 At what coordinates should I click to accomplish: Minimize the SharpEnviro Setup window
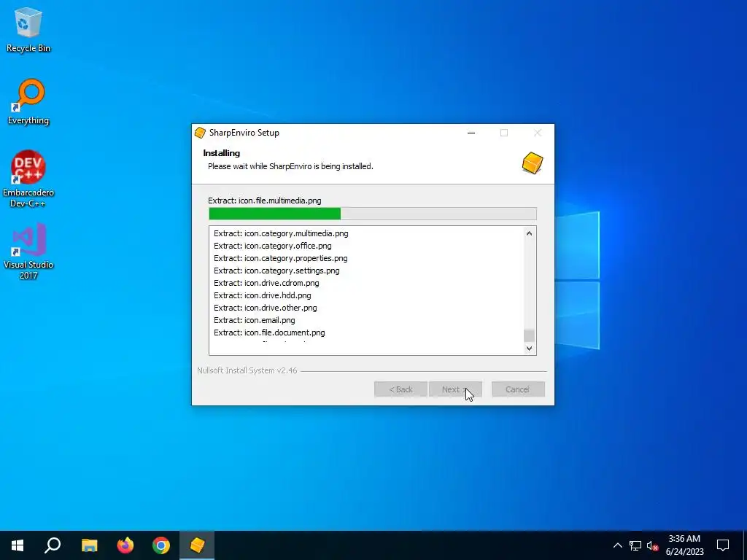[471, 133]
